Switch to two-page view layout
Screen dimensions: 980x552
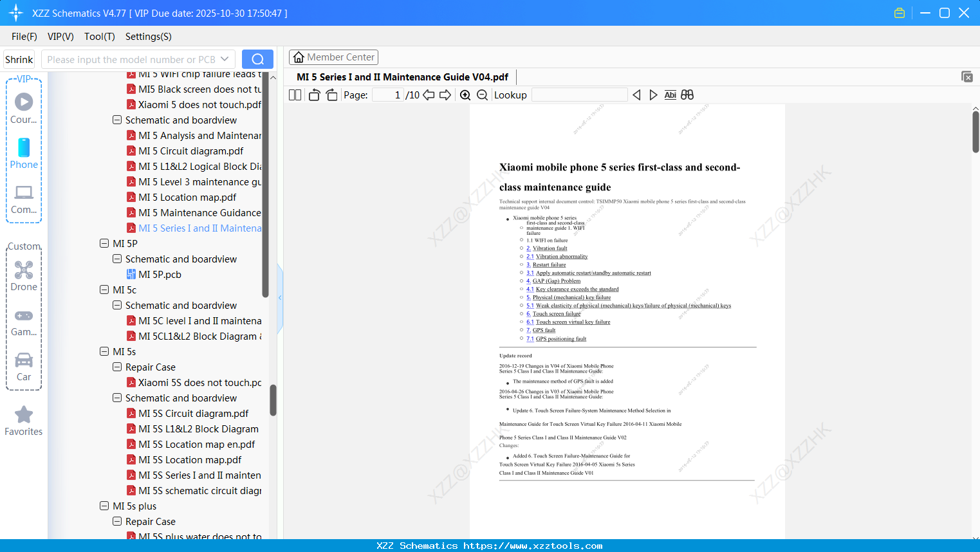pos(295,95)
